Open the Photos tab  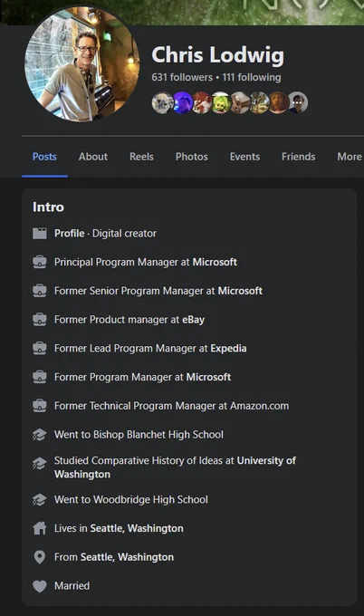[192, 157]
